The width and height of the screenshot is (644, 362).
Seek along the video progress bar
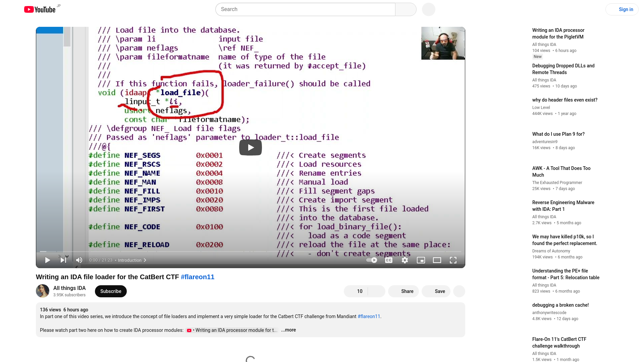251,251
